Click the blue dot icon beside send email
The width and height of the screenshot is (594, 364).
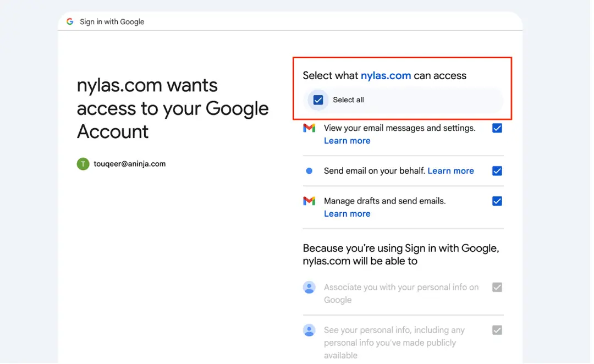[x=309, y=171]
